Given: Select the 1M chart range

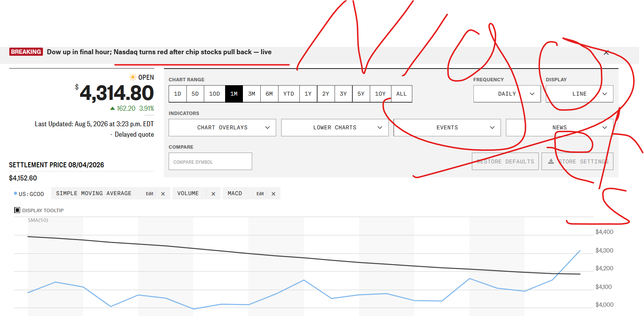Looking at the screenshot, I should pos(234,94).
